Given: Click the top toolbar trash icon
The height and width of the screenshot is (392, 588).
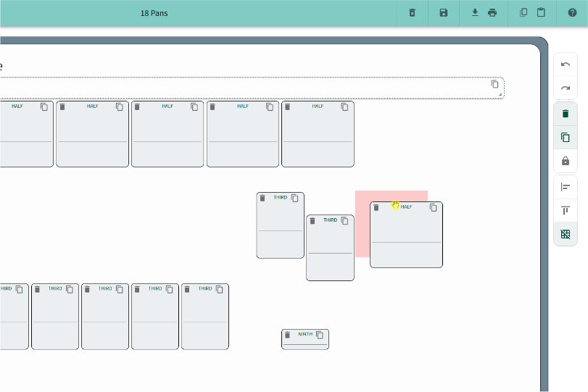Looking at the screenshot, I should pos(412,13).
